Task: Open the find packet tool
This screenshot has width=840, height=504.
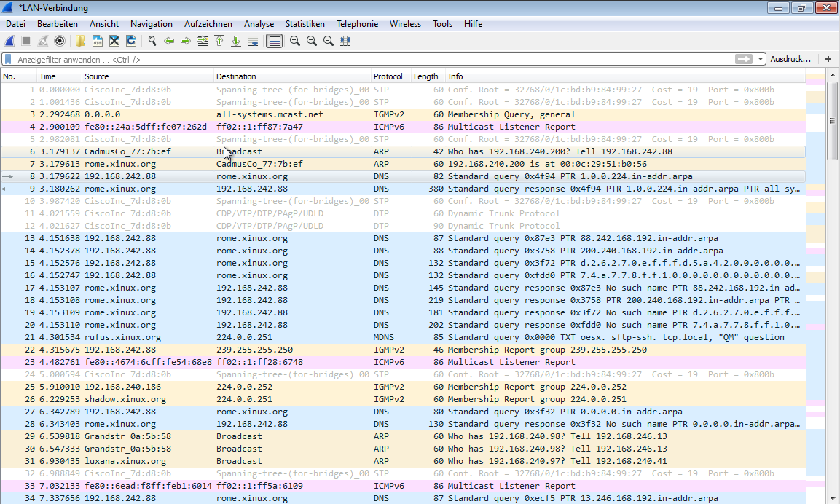Action: coord(152,41)
